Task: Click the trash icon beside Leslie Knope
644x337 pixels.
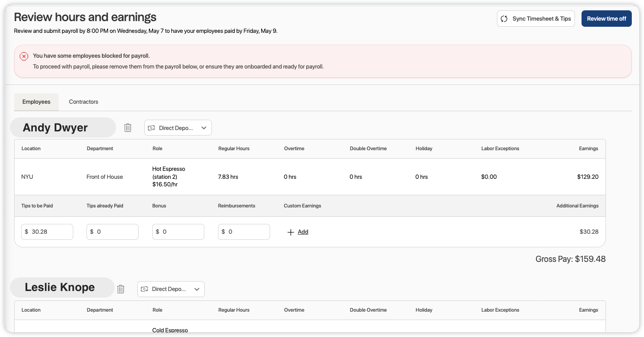Action: (121, 289)
